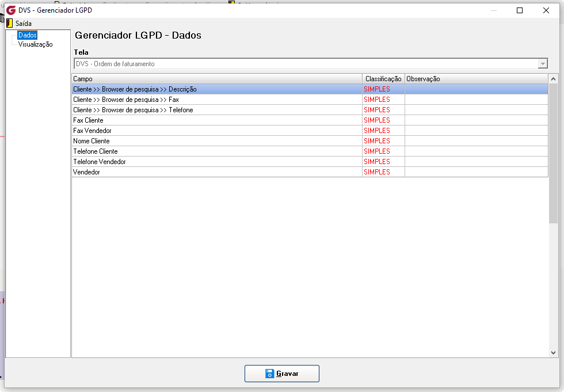Click the Campo column header
564x392 pixels.
(217, 79)
